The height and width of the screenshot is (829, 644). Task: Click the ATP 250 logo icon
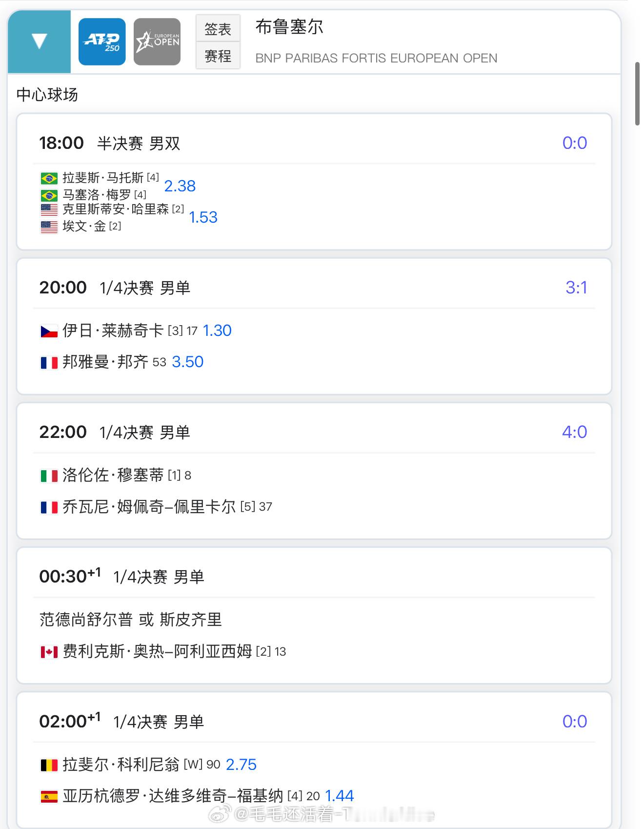[x=102, y=41]
